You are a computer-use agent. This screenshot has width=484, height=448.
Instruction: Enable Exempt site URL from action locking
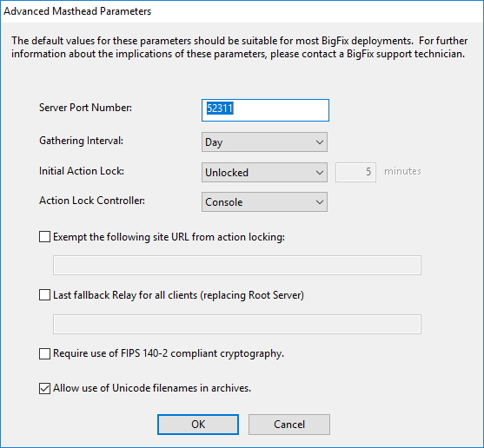tap(45, 237)
